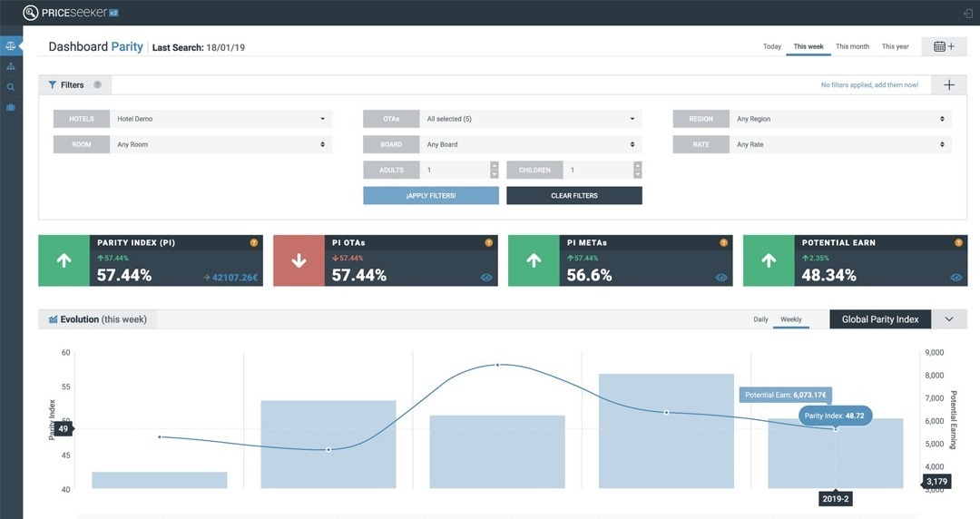Click the Last Search: 18/01/19 text
The width and height of the screenshot is (980, 519).
coord(198,47)
